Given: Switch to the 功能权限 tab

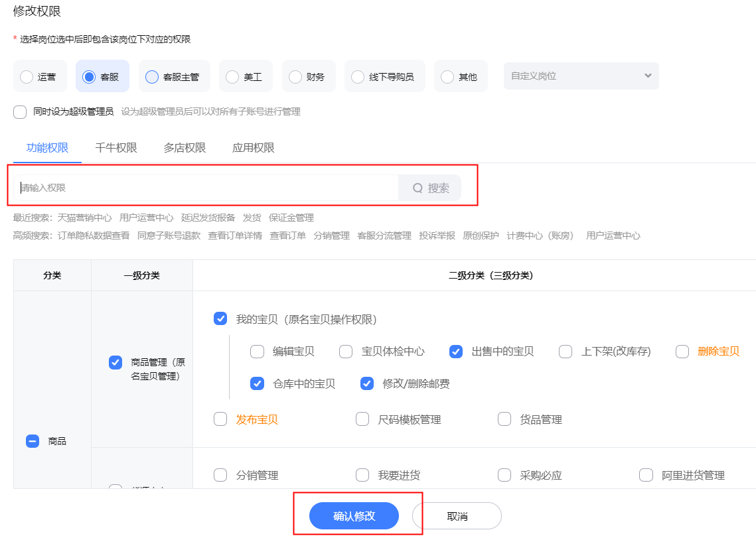Looking at the screenshot, I should pyautogui.click(x=47, y=147).
